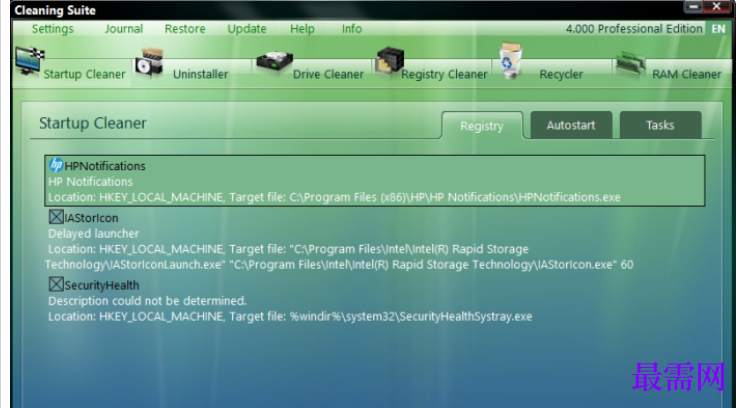The height and width of the screenshot is (408, 744).
Task: Click the HPNotifications.exe location line
Action: coord(334,197)
